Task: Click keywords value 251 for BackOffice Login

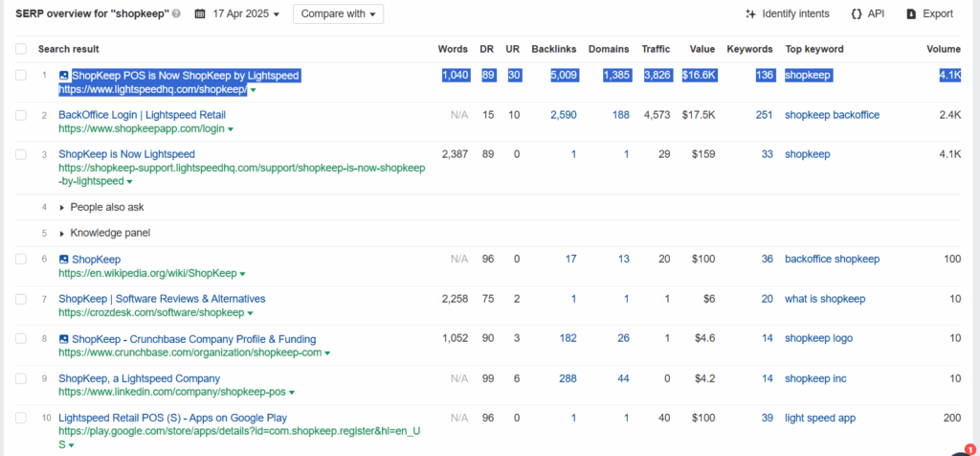Action: pyautogui.click(x=765, y=115)
